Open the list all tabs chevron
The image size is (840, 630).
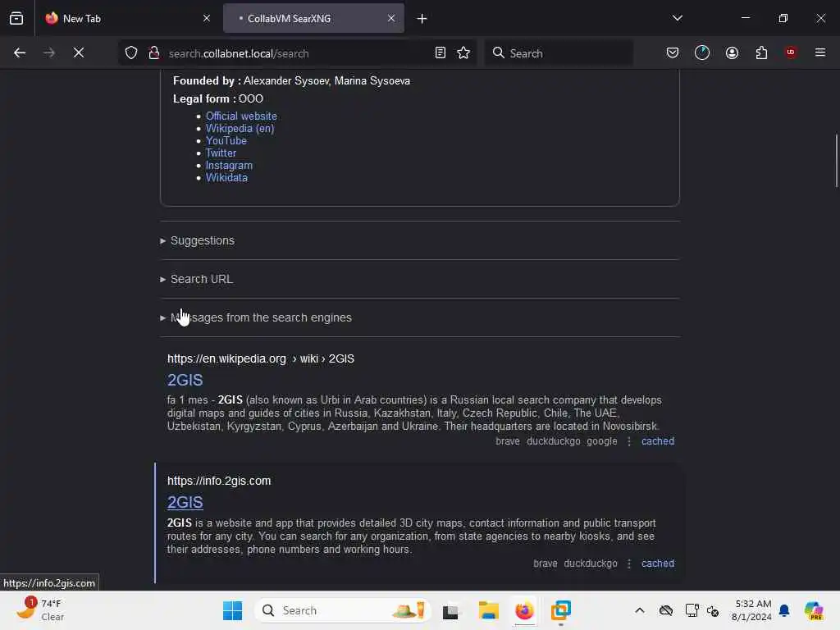(x=677, y=18)
